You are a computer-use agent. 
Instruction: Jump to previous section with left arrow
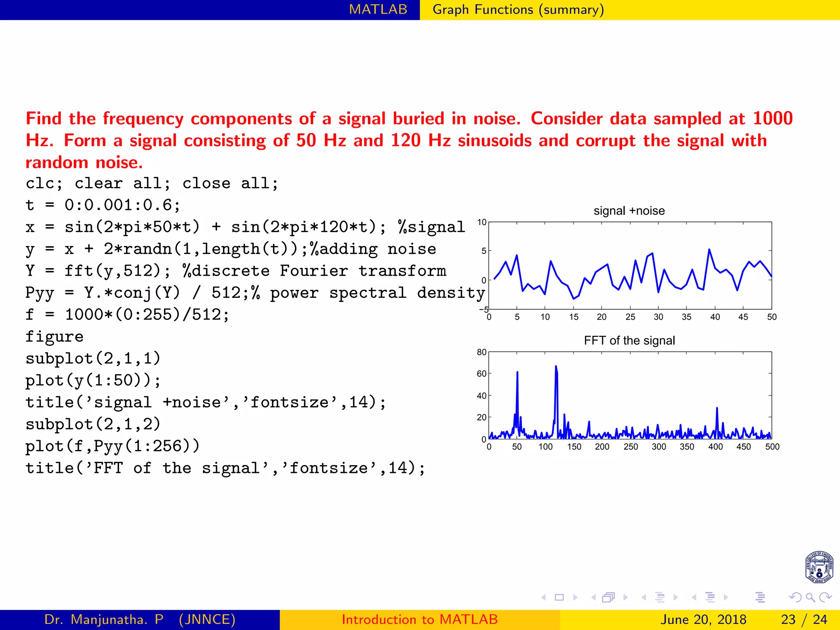694,598
